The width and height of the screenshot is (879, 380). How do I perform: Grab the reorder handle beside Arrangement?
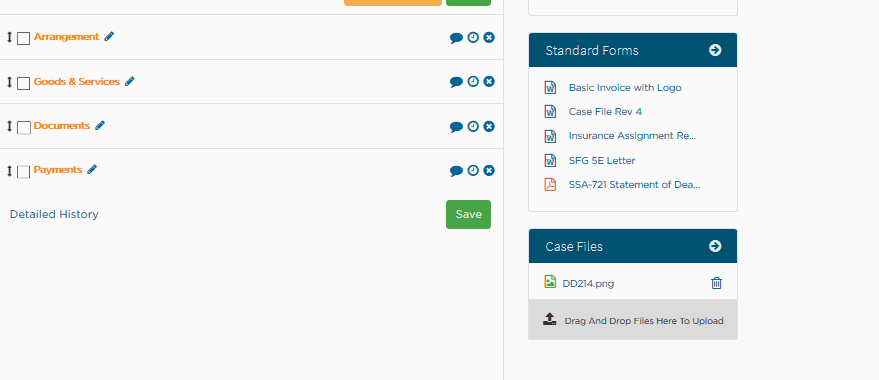pos(9,37)
